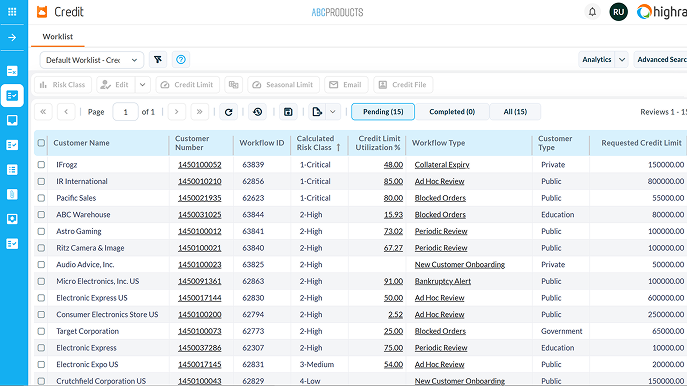This screenshot has height=386, width=687.
Task: Open the Default Worklist dropdown
Action: pyautogui.click(x=92, y=60)
